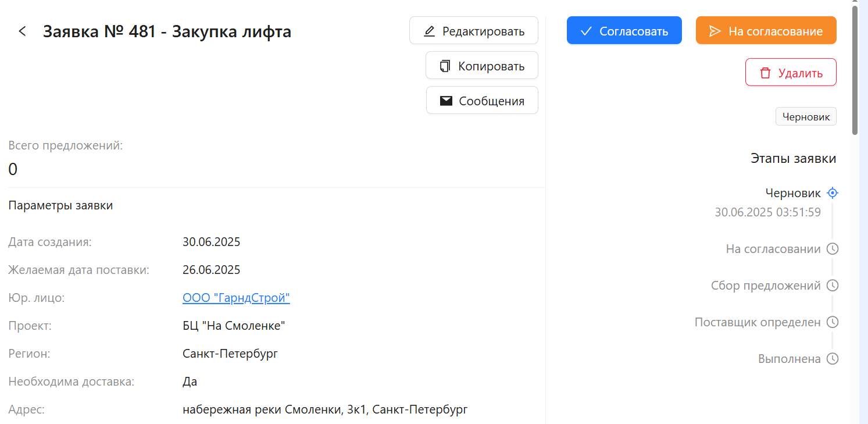This screenshot has width=868, height=424.
Task: Select the heading Заявка № 481 - Закупка лифта
Action: pos(167,31)
